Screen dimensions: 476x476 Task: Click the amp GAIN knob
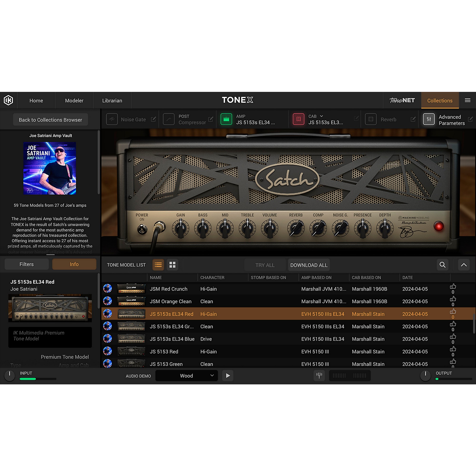[x=181, y=228]
